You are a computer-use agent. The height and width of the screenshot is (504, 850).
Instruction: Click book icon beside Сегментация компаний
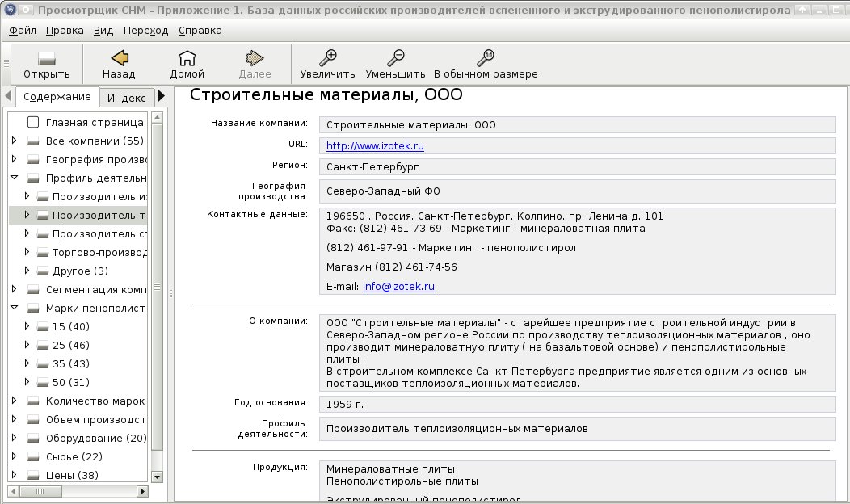(x=33, y=290)
